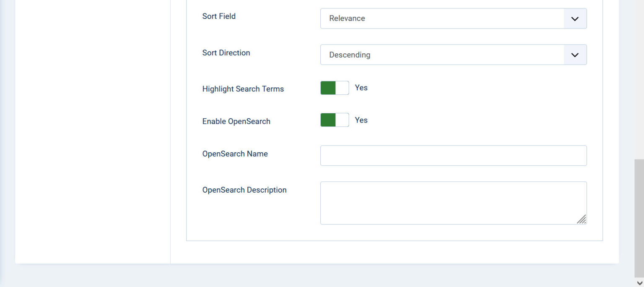
Task: Click the OpenSearch Description label
Action: click(x=244, y=190)
